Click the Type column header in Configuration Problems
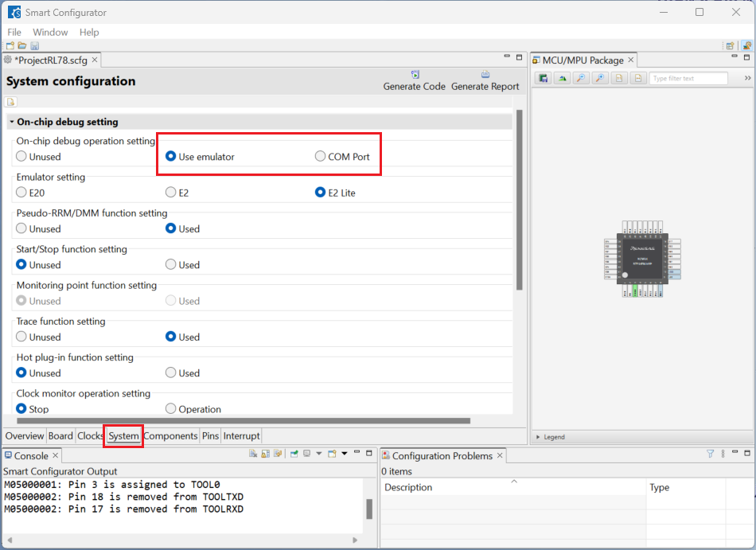Screen dimensions: 756x550 click(686, 487)
